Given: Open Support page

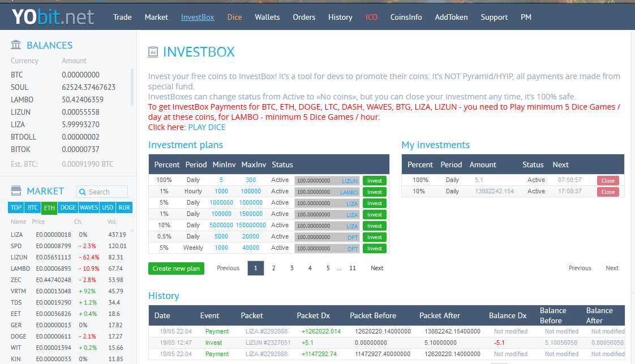Looking at the screenshot, I should click(x=494, y=17).
